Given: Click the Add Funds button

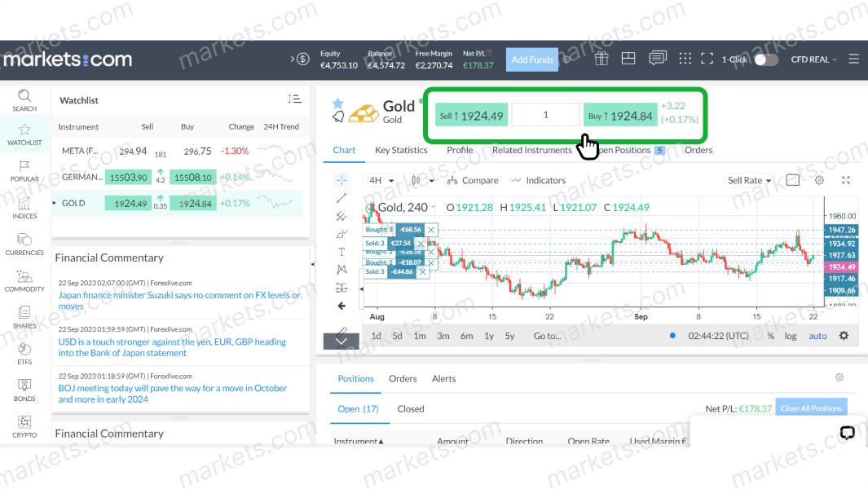Looking at the screenshot, I should (531, 59).
